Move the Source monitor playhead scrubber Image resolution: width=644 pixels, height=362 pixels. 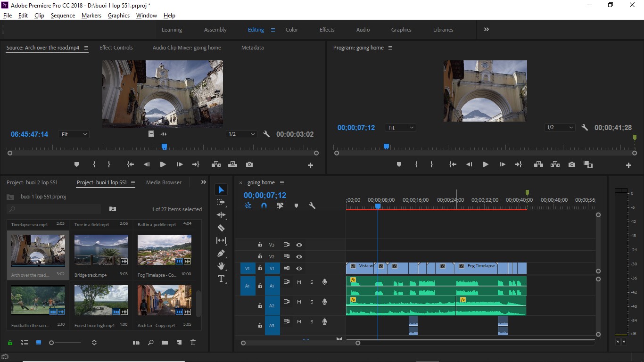[x=164, y=147]
